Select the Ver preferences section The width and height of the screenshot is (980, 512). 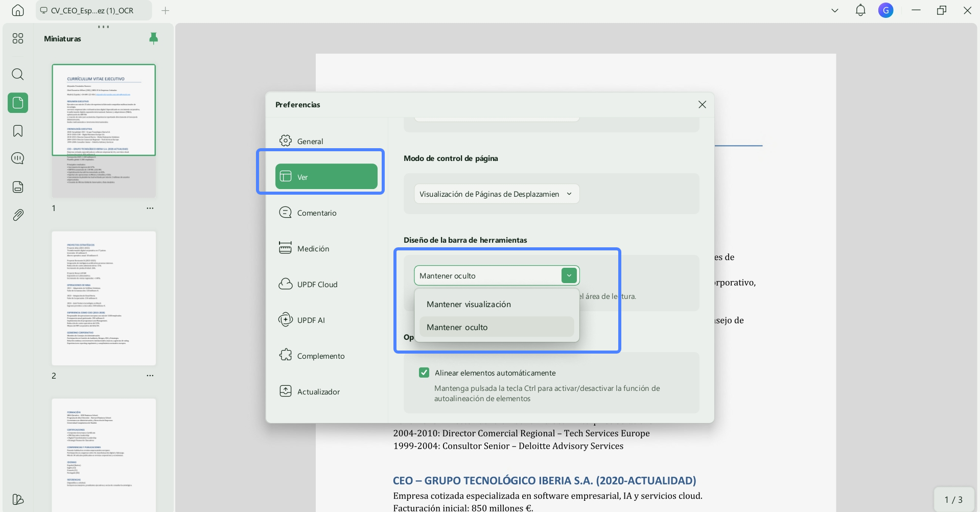[x=326, y=177]
